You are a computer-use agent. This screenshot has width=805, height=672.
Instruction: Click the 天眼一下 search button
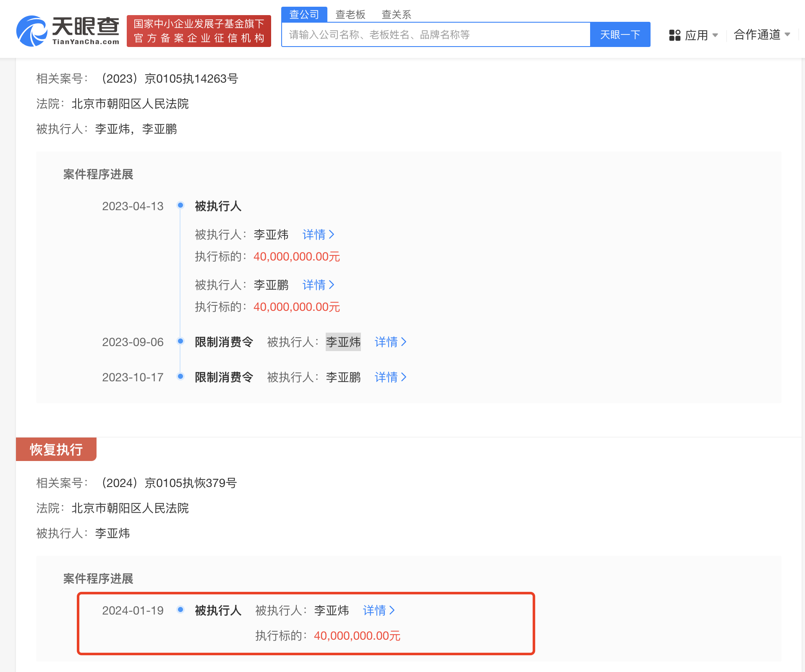(x=620, y=34)
